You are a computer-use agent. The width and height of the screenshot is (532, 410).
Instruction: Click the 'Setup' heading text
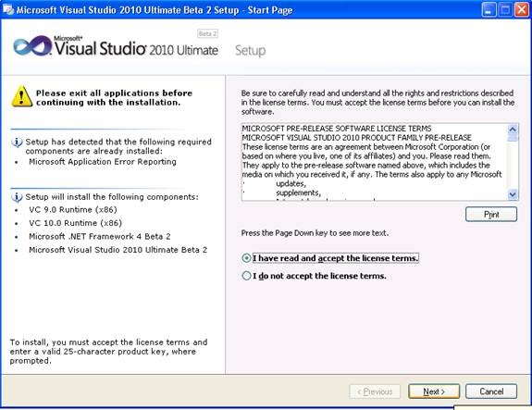click(251, 50)
